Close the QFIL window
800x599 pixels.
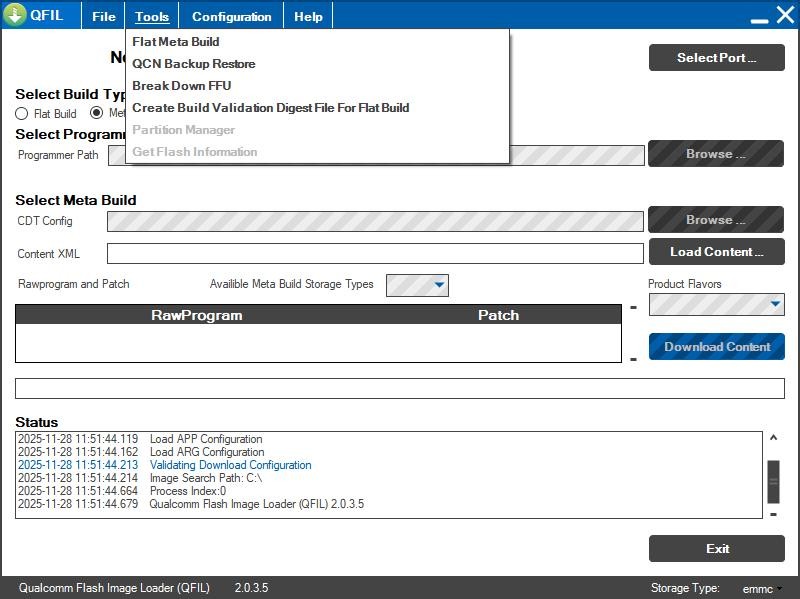785,15
